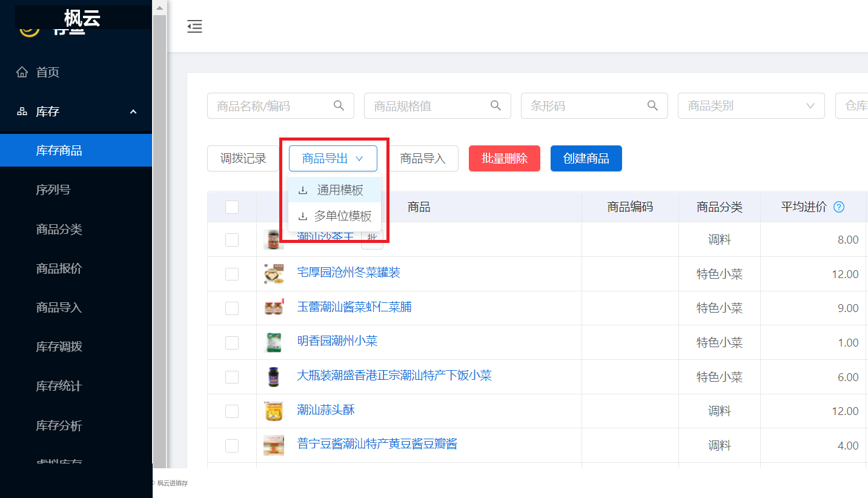This screenshot has width=868, height=498.
Task: Click the home icon beside 首页
Action: [x=22, y=73]
